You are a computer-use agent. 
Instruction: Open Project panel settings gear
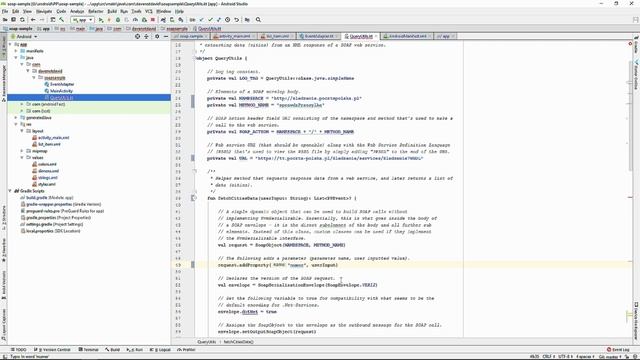pos(157,36)
